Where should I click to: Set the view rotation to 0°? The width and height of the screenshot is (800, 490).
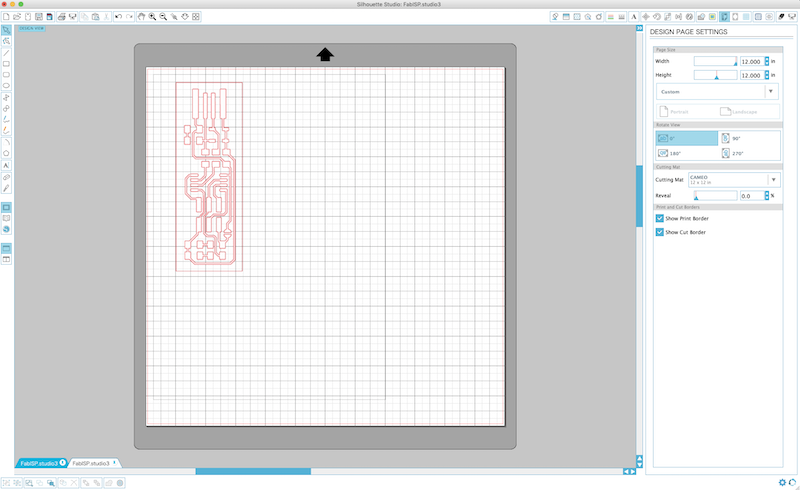(687, 138)
